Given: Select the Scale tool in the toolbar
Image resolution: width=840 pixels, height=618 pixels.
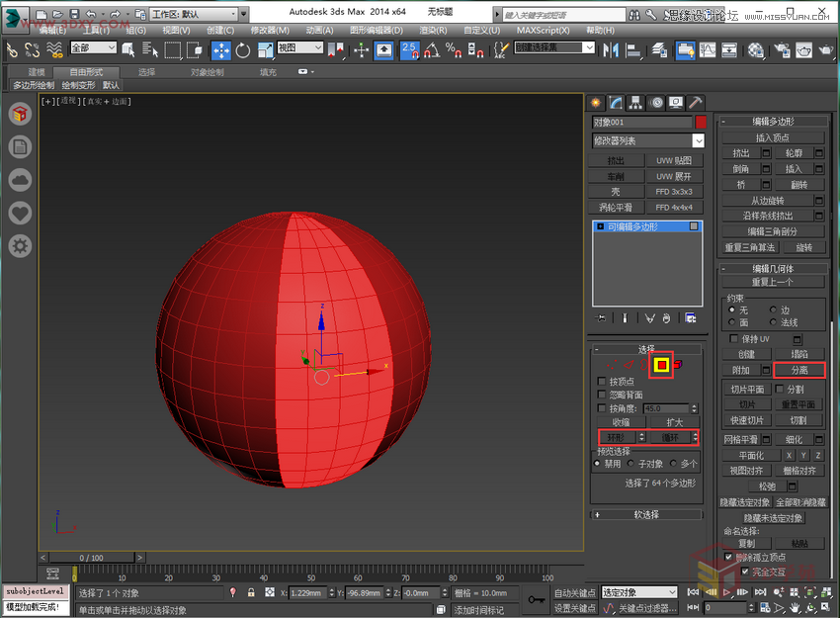Looking at the screenshot, I should [x=264, y=49].
